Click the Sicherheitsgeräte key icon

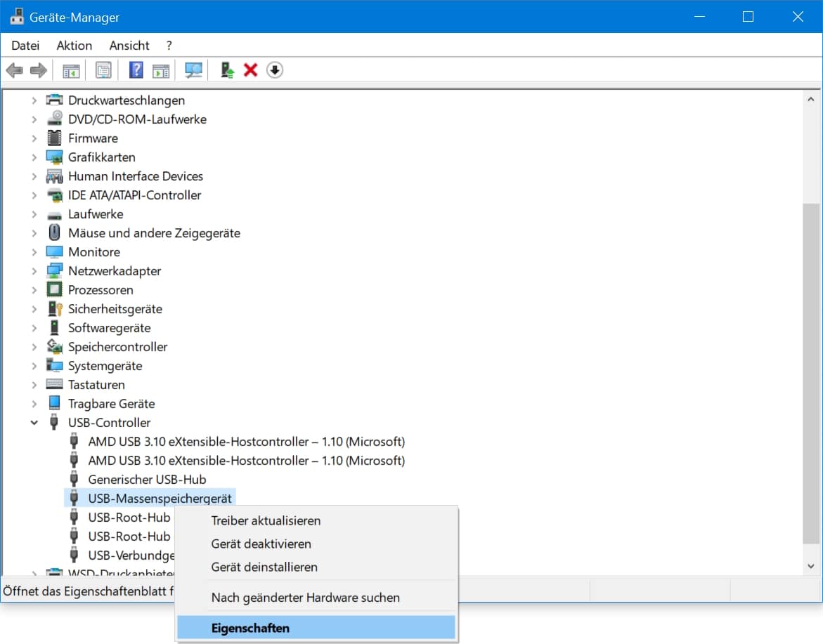click(x=55, y=308)
